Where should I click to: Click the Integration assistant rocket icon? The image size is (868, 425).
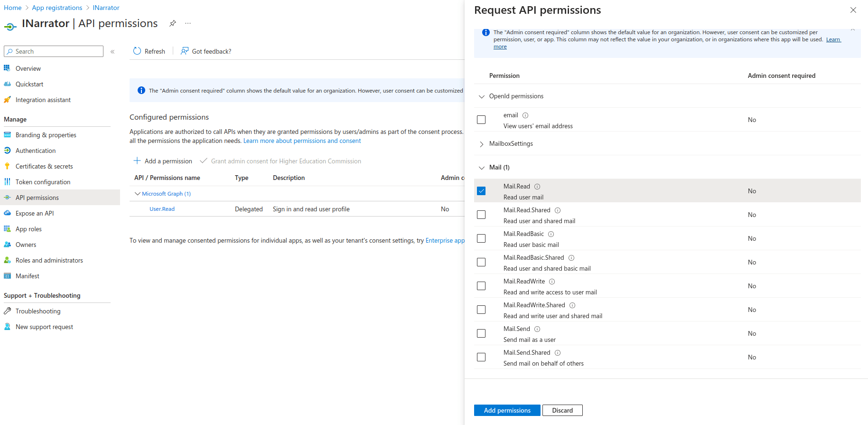7,100
